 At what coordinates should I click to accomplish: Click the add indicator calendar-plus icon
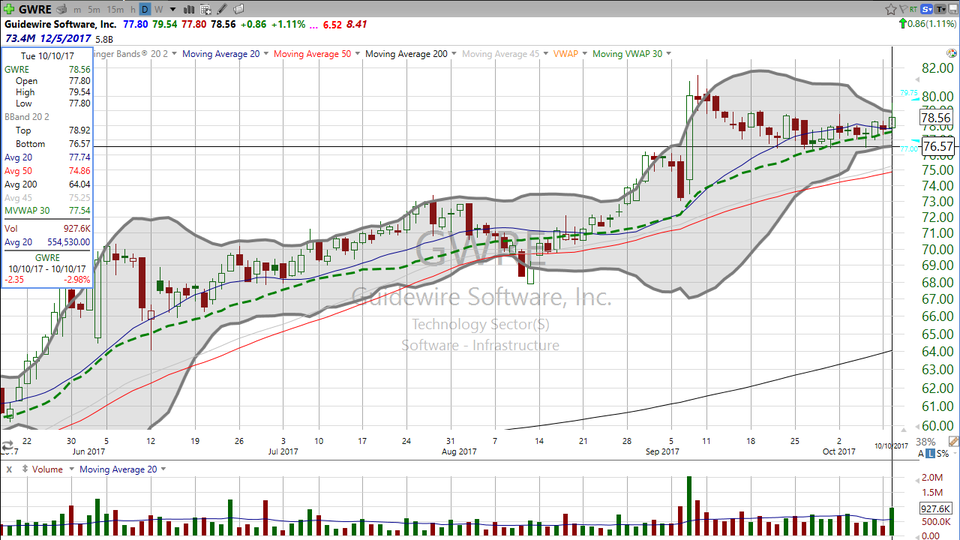point(206,9)
